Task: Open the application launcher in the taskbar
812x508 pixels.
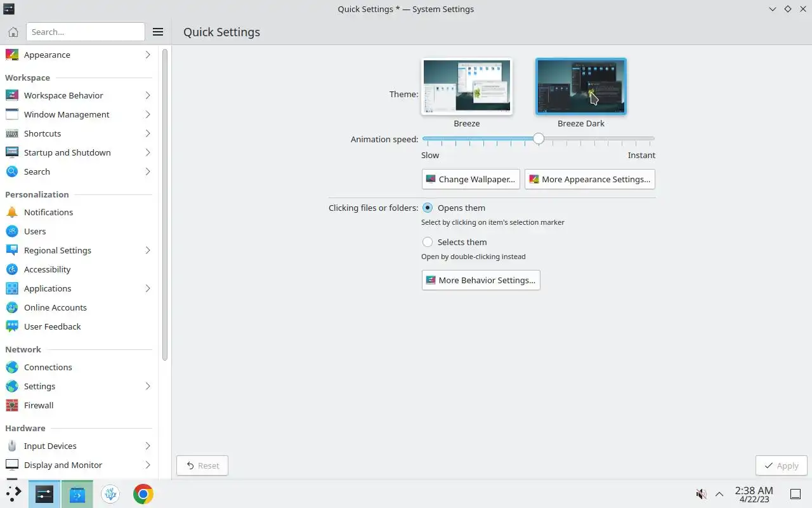Action: [x=13, y=494]
